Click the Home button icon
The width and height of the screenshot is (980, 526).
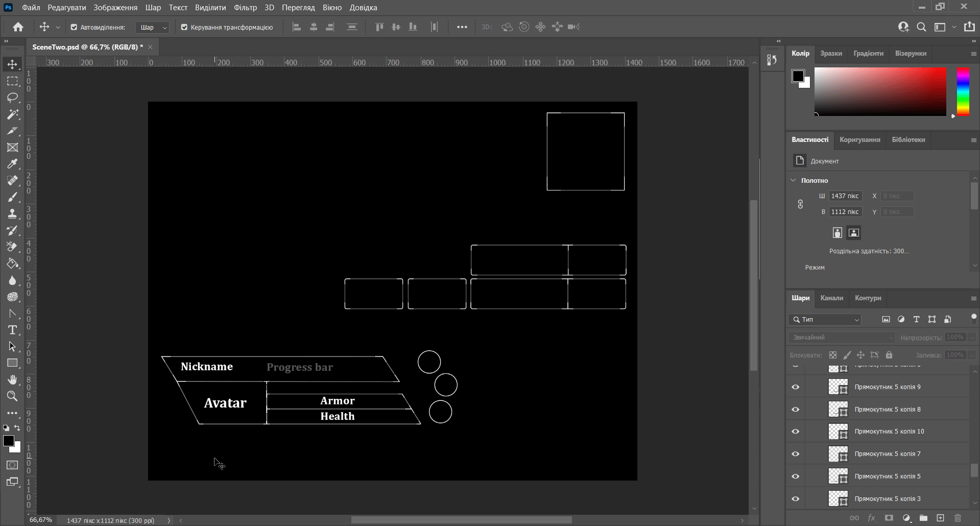[18, 27]
